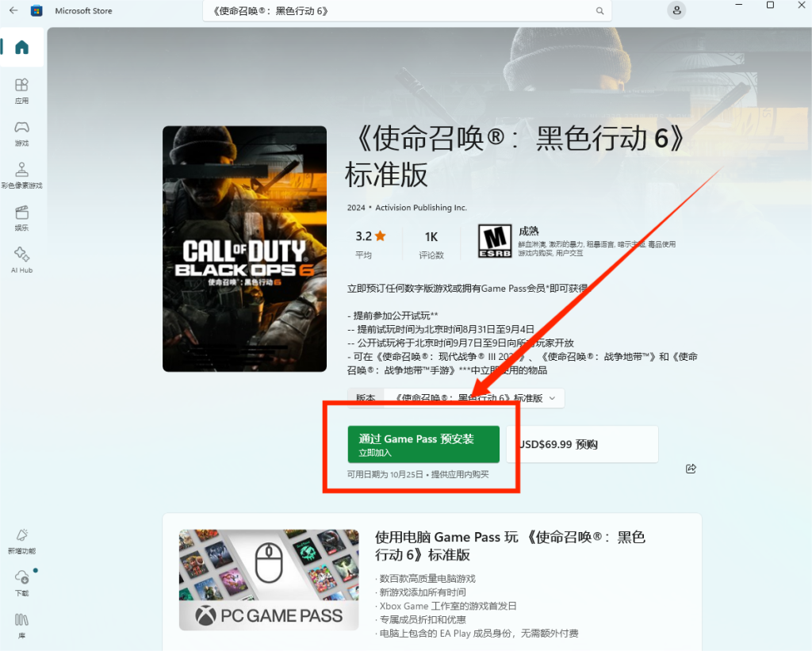The width and height of the screenshot is (812, 651).
Task: Click USD$69.99 预购 pre-order button
Action: [x=582, y=444]
